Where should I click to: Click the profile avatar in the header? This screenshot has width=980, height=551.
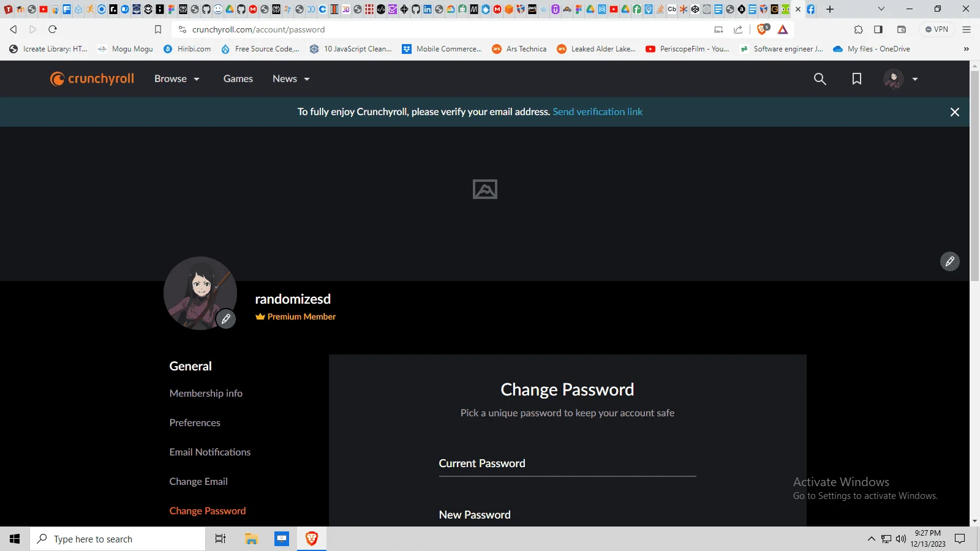893,79
